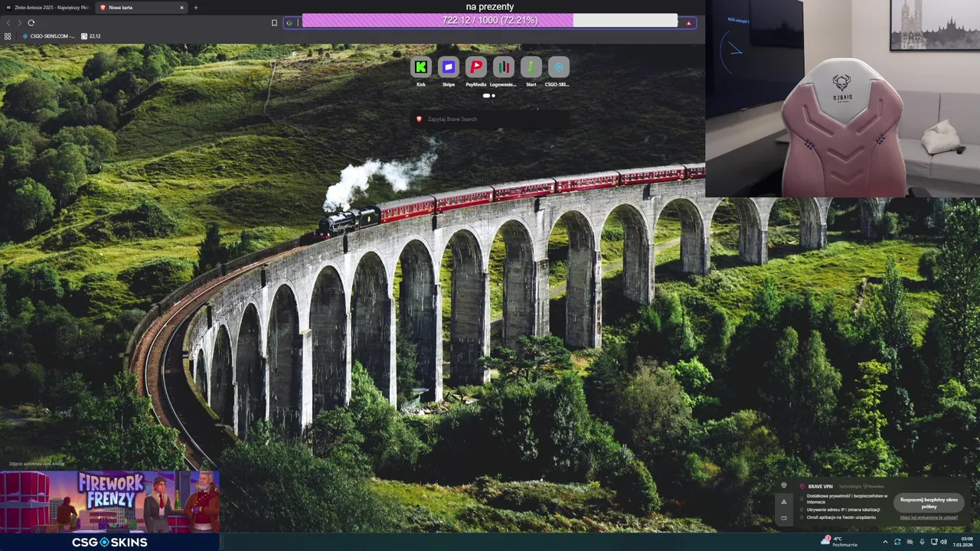Go back using the back arrow
This screenshot has height=551, width=980.
[8, 23]
